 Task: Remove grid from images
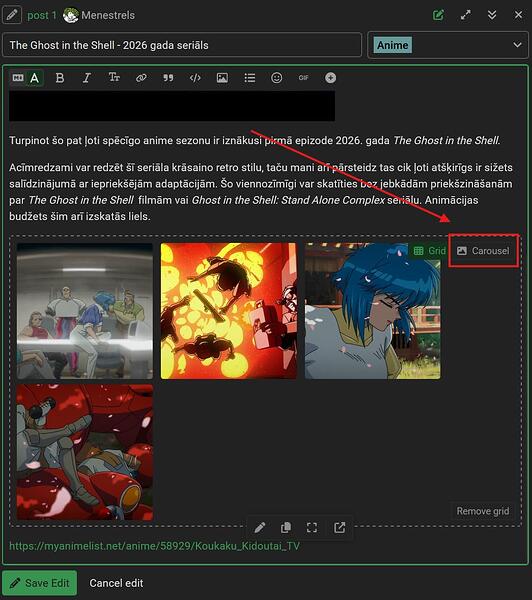pyautogui.click(x=483, y=511)
